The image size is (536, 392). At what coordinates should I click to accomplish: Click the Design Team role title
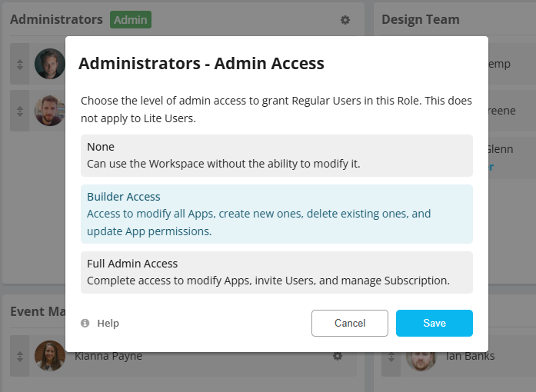420,20
